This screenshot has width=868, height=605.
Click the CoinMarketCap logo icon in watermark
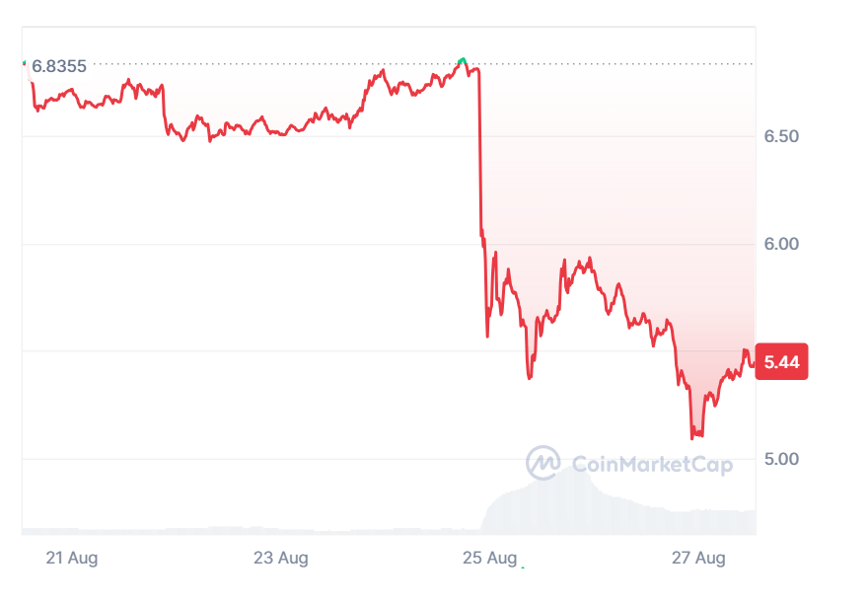tap(542, 462)
